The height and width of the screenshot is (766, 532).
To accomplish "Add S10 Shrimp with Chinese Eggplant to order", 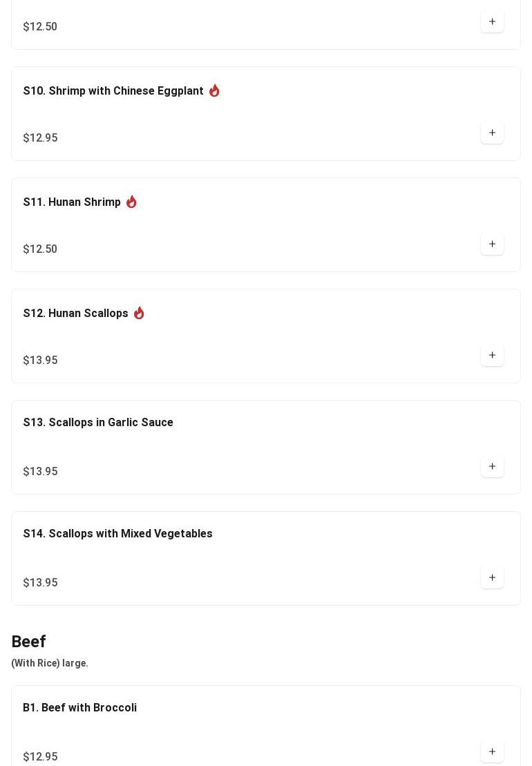I will (x=492, y=133).
